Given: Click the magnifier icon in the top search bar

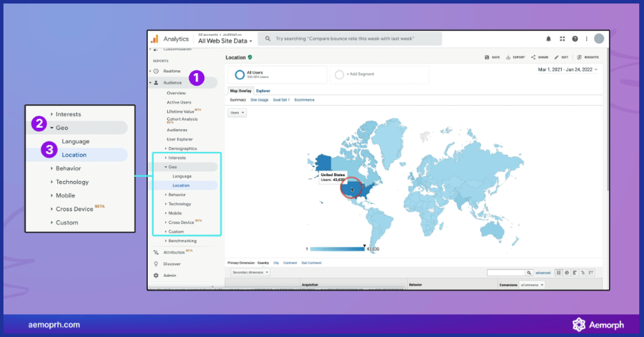Looking at the screenshot, I should pos(268,39).
